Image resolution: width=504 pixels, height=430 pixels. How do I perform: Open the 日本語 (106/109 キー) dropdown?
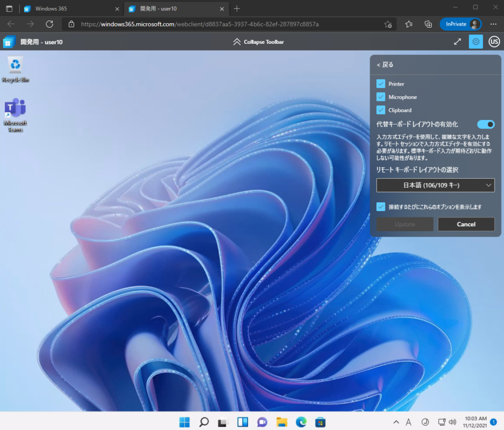(x=436, y=185)
